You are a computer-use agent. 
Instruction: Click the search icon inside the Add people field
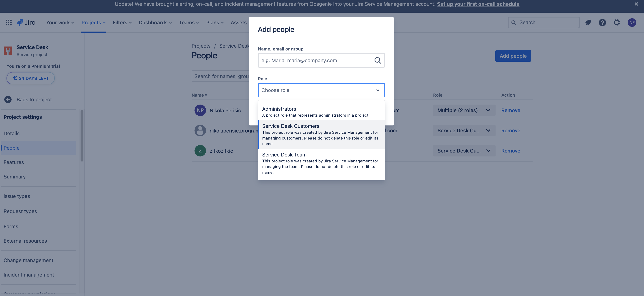pos(377,60)
